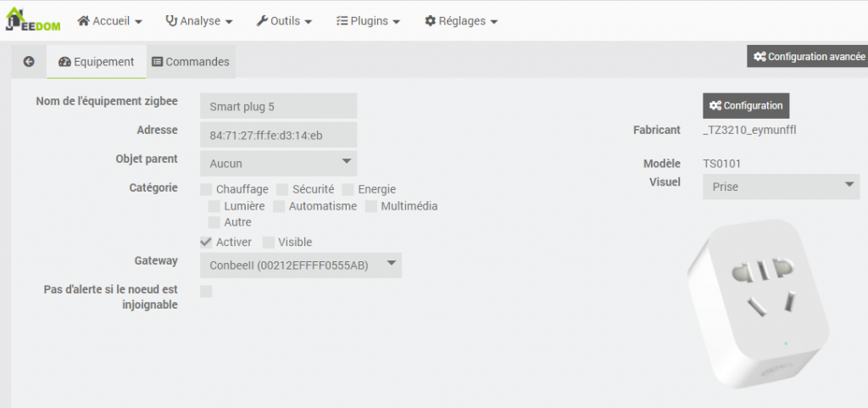Check the Chauffage category
The image size is (868, 408).
click(206, 190)
